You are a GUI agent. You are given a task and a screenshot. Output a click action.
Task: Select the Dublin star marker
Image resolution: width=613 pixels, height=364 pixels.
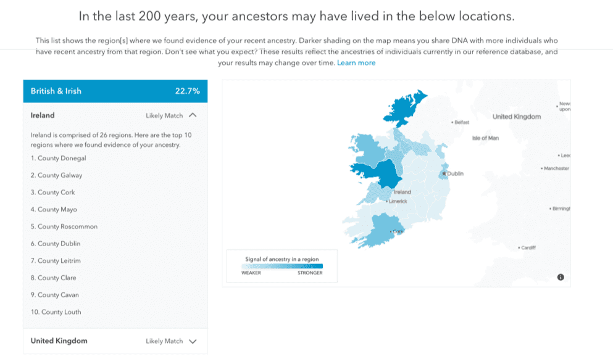pos(444,173)
